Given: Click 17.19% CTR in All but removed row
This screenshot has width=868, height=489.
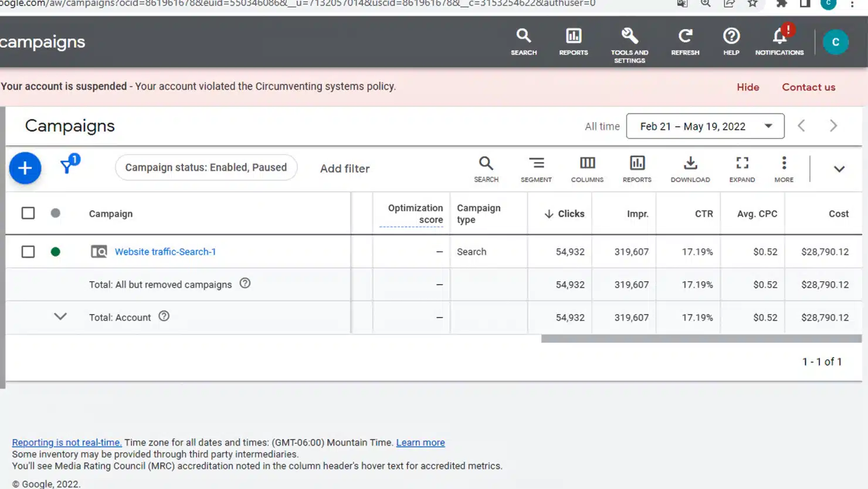Looking at the screenshot, I should (x=697, y=285).
